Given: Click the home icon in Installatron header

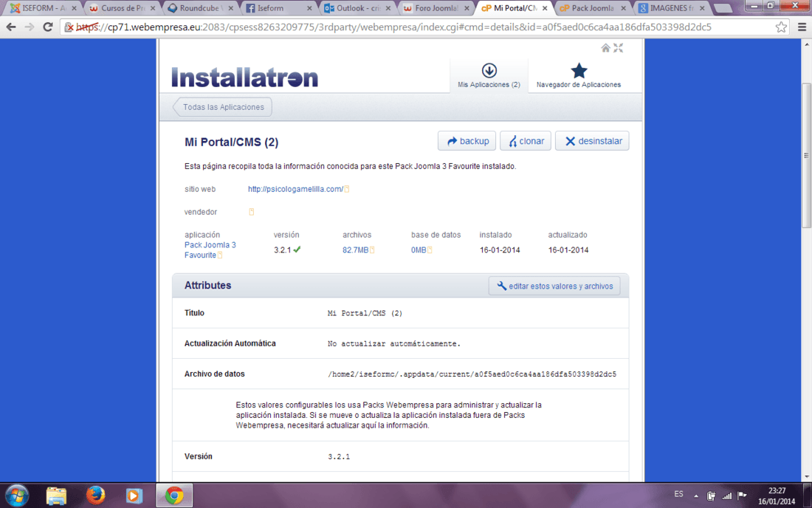Looking at the screenshot, I should click(605, 48).
